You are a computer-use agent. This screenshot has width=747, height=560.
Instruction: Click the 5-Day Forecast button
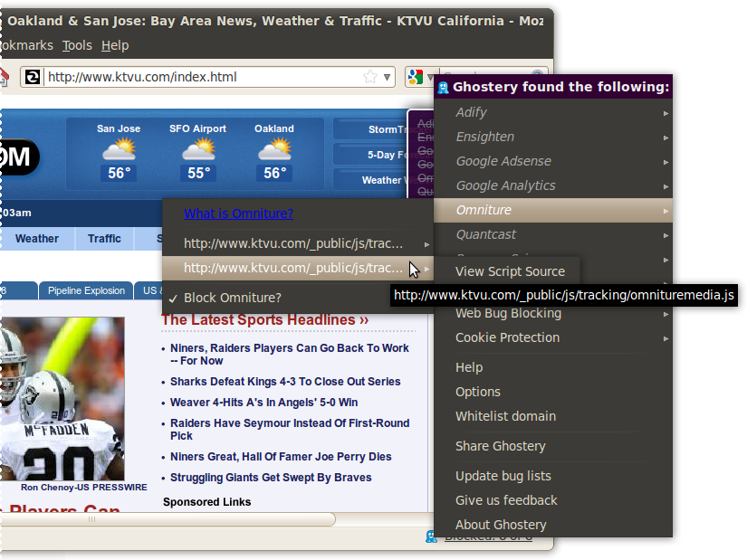click(x=370, y=155)
